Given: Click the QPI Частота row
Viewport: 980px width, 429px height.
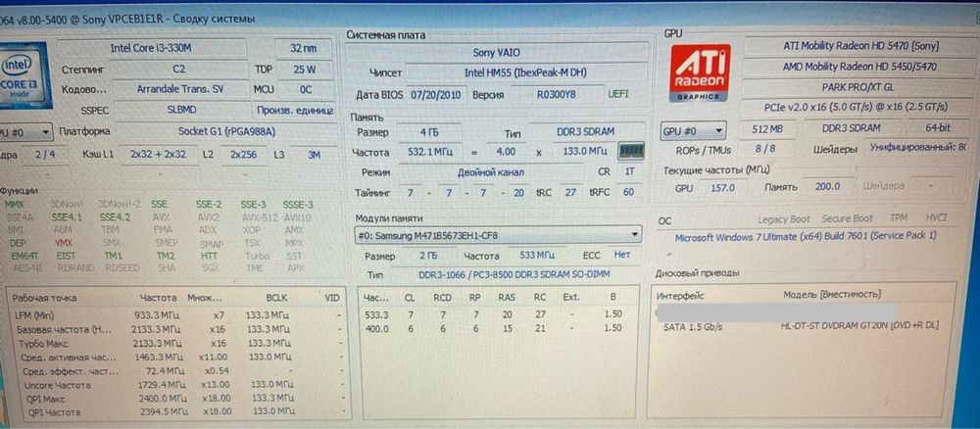Looking at the screenshot, I should pos(178,412).
